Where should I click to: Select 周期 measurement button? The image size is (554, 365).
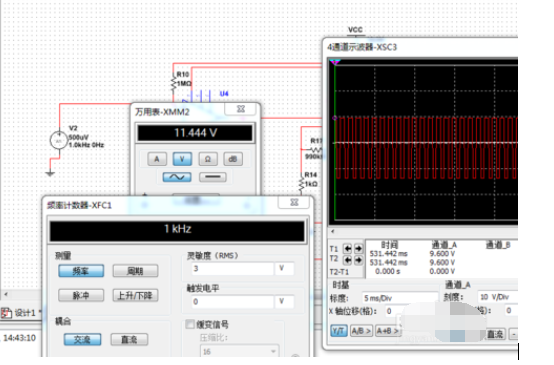[x=135, y=271]
